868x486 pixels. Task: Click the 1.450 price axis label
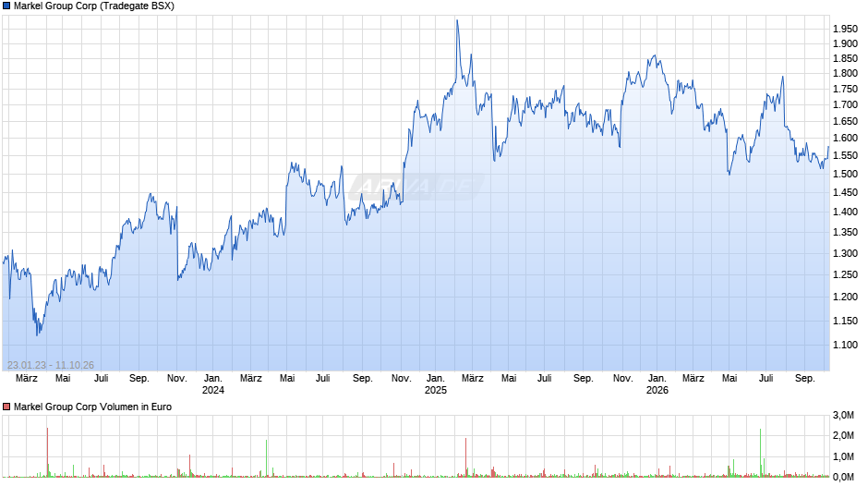(x=845, y=193)
